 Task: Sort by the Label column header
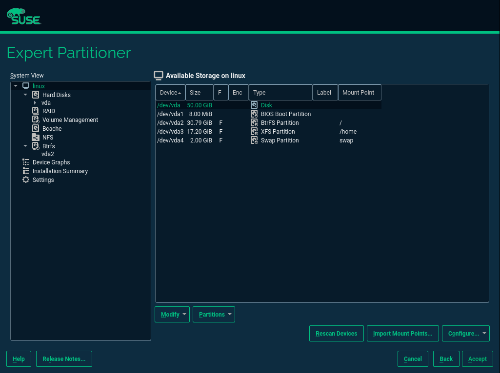tap(325, 92)
